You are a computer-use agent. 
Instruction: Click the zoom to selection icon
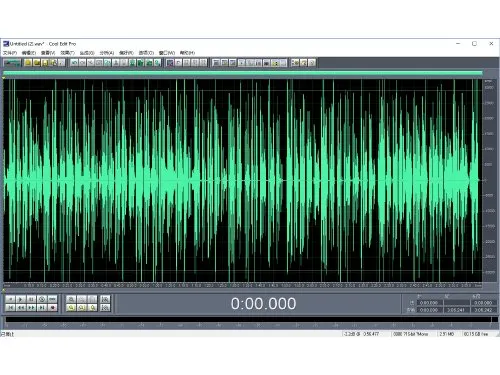[71, 308]
